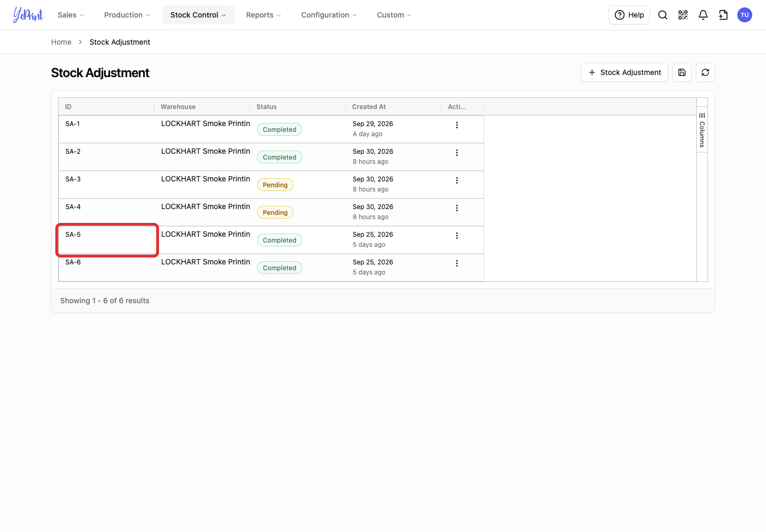The image size is (766, 532).
Task: Click the QR code scanner icon
Action: point(683,15)
